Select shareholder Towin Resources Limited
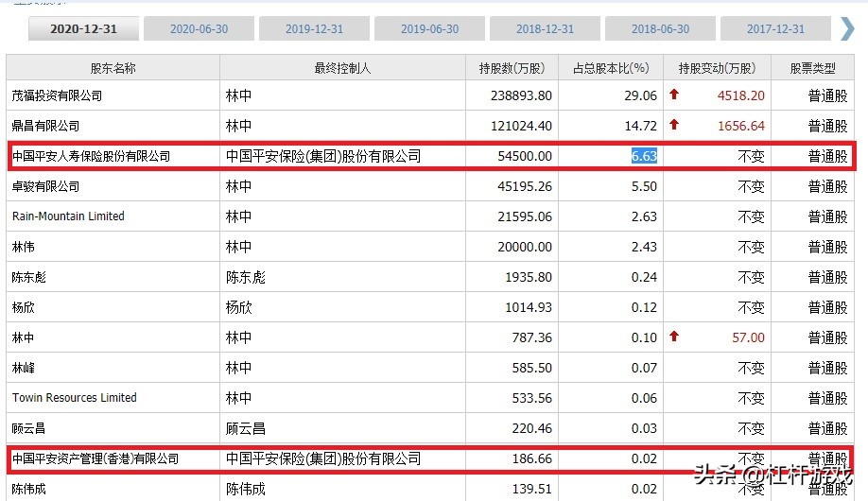This screenshot has width=868, height=501. 74,397
